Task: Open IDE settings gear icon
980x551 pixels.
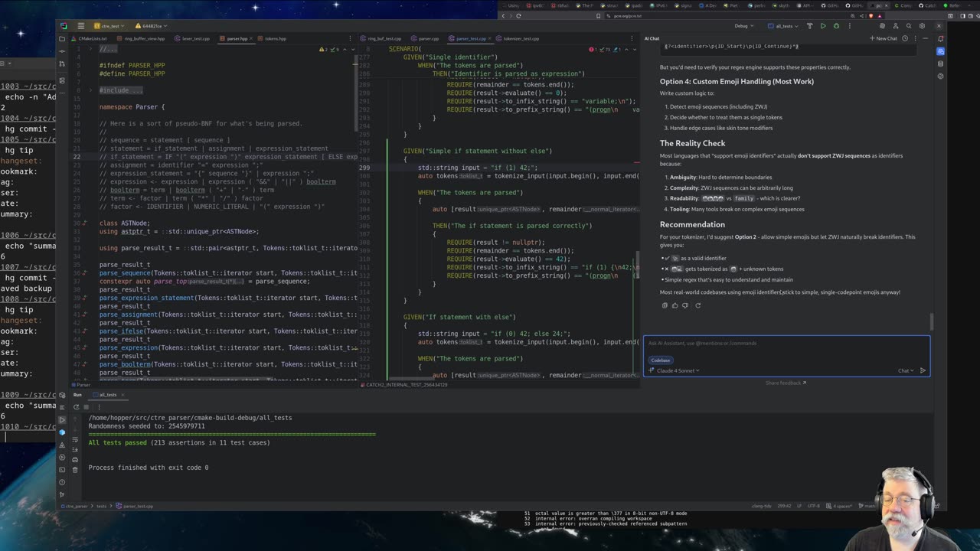Action: point(922,26)
